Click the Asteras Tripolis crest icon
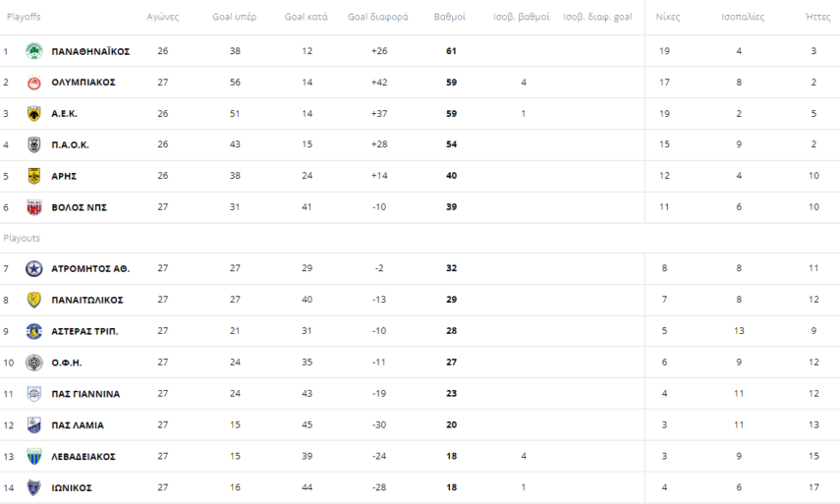 (34, 331)
